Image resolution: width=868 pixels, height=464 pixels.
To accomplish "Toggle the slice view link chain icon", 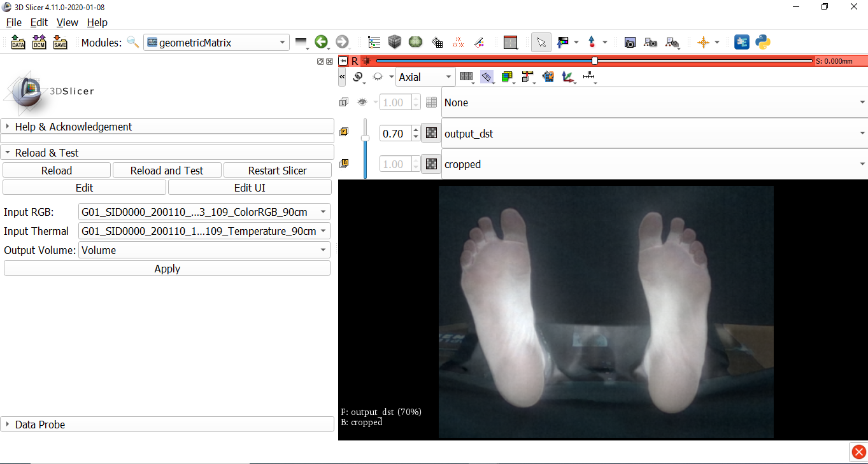I will click(358, 77).
